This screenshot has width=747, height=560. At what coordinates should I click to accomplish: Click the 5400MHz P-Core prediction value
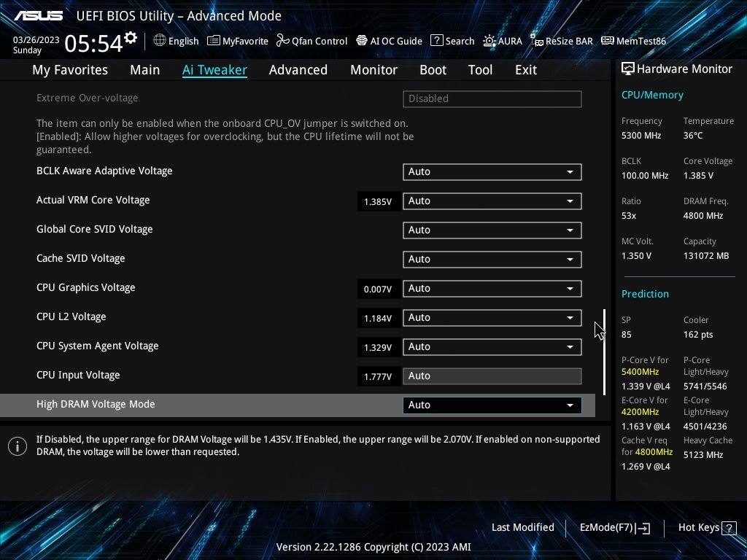point(640,372)
